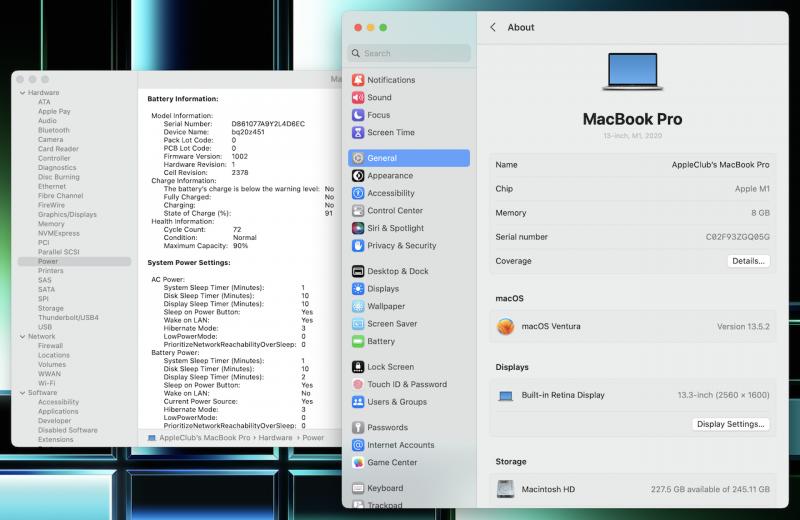Select Disabled Software in System Information sidebar
Screen dimensions: 800x520
coord(67,430)
